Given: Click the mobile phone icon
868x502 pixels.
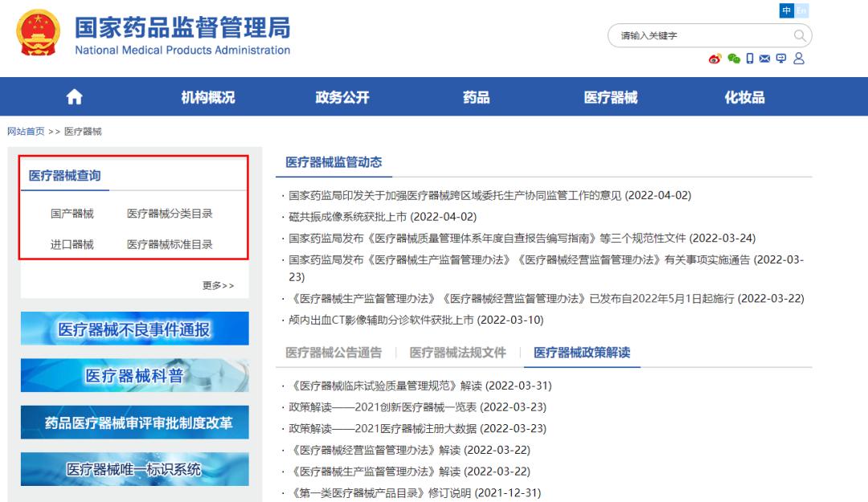Looking at the screenshot, I should tap(750, 59).
